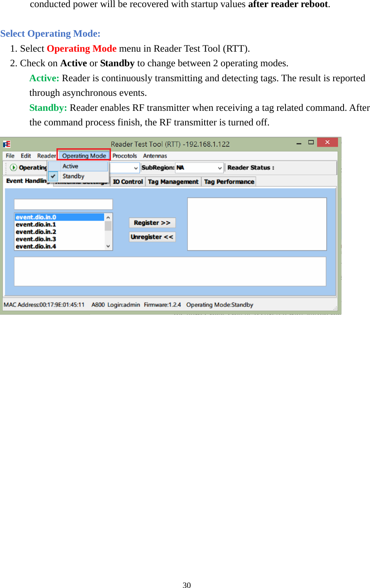Screen dimensions: 370x588
Task: Click Firmware:1.2.4 in status bar
Action: [162, 305]
